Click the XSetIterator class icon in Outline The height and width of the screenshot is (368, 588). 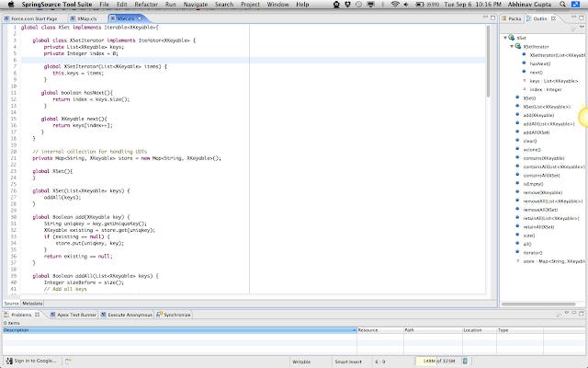coord(518,46)
